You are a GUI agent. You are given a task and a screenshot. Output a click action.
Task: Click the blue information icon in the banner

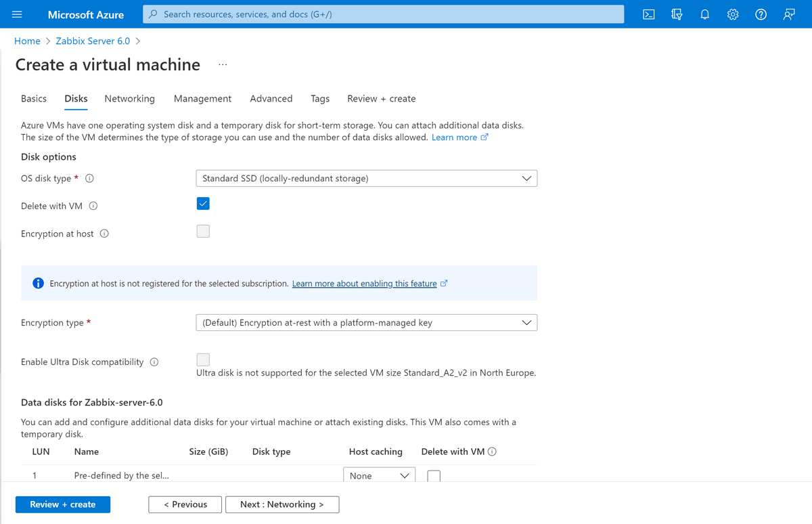[39, 283]
